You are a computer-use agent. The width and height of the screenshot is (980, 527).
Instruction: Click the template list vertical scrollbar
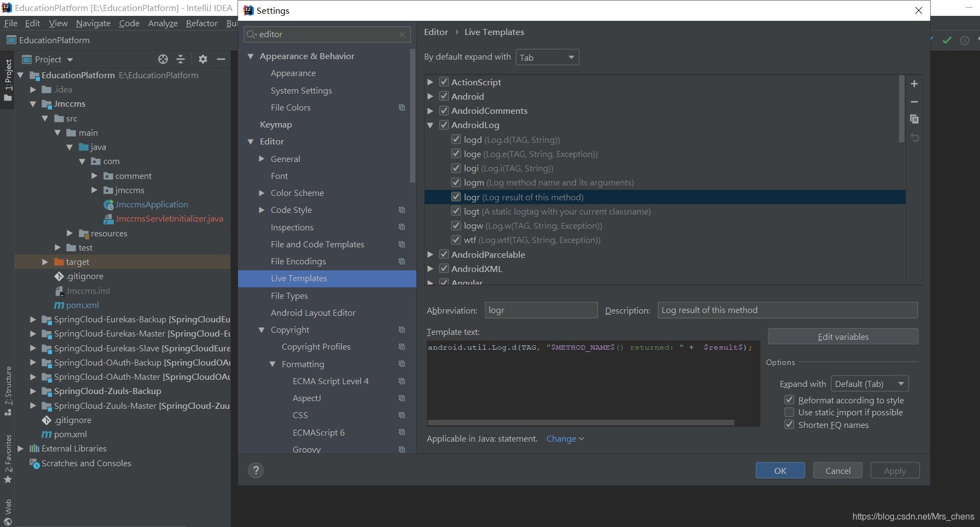pyautogui.click(x=902, y=108)
